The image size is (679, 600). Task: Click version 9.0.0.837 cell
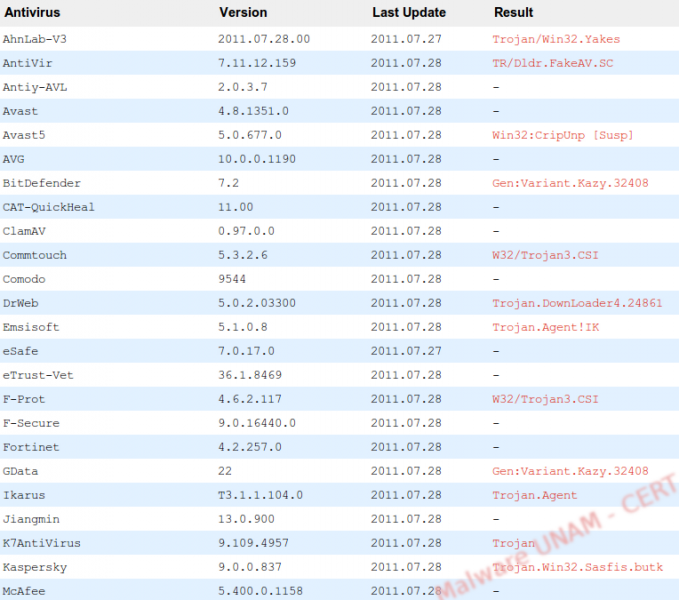coord(250,567)
